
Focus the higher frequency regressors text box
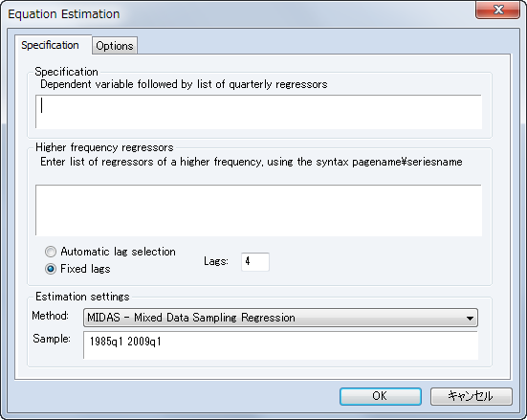tap(258, 210)
